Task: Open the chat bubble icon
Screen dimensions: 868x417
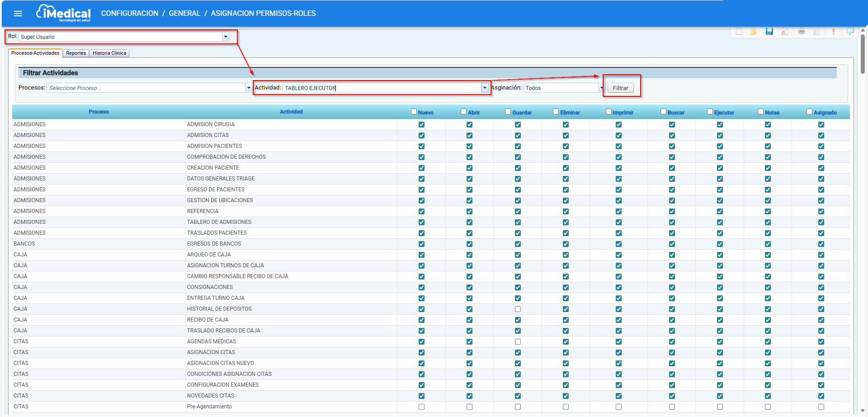Action: point(850,31)
